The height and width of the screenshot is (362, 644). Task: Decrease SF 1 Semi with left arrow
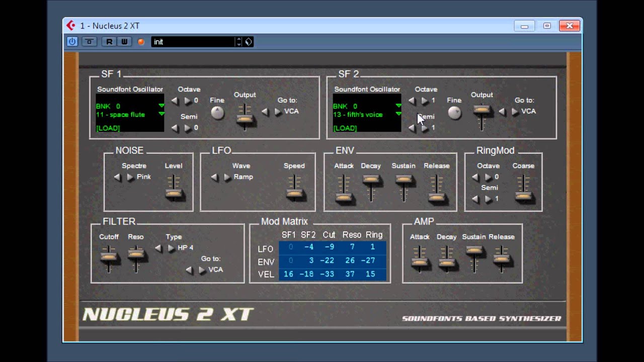175,128
